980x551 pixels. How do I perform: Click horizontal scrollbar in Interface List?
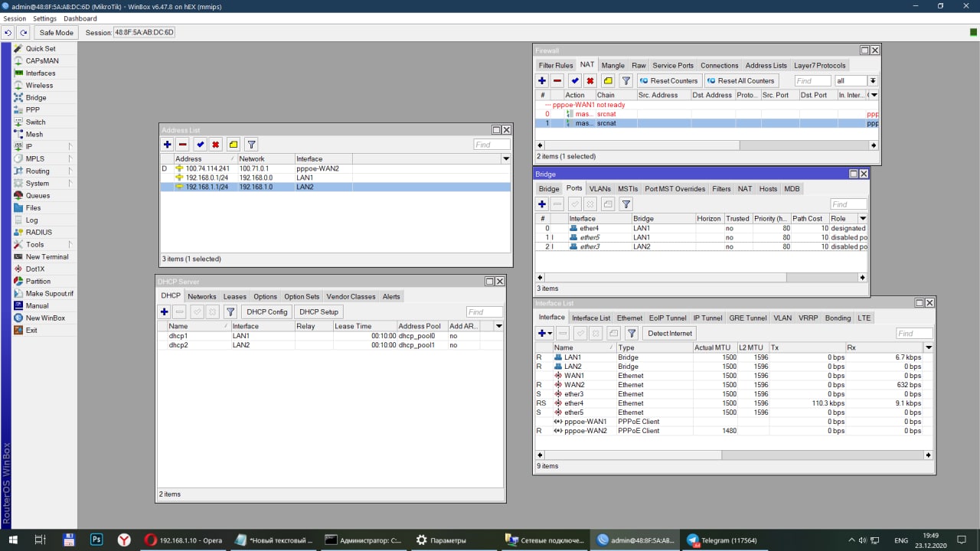point(733,455)
